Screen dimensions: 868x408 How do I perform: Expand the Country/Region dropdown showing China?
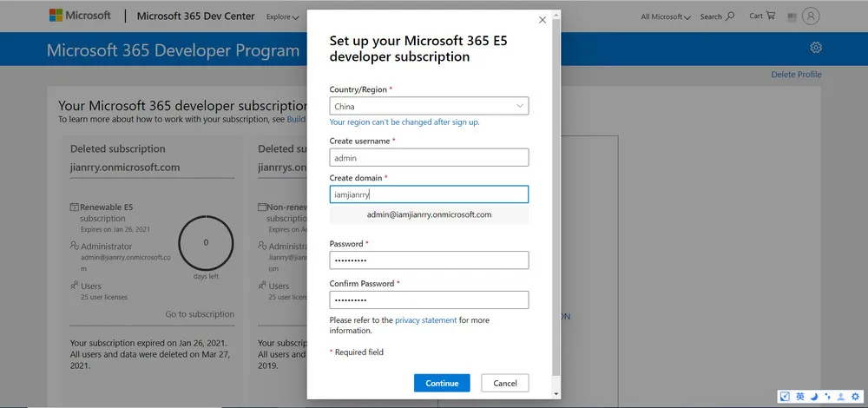click(429, 106)
